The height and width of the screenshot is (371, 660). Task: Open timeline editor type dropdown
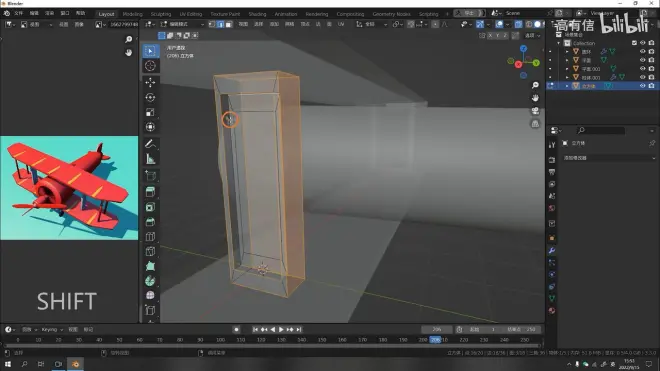10,330
